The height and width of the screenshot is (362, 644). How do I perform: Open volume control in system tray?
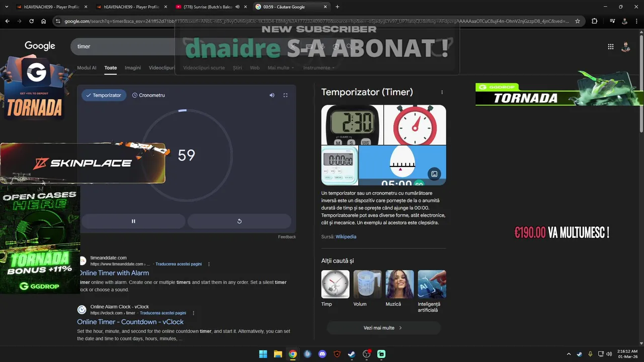609,354
